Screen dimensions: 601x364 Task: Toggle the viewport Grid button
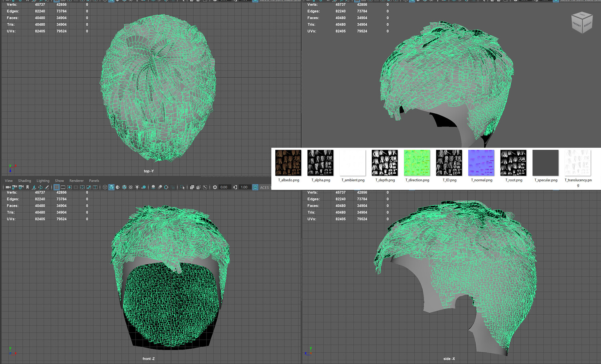click(x=56, y=187)
